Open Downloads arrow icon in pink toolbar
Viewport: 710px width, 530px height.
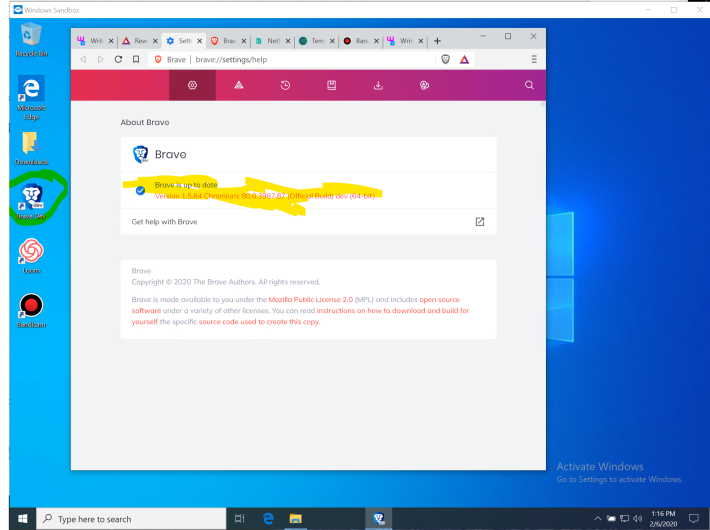pos(378,85)
